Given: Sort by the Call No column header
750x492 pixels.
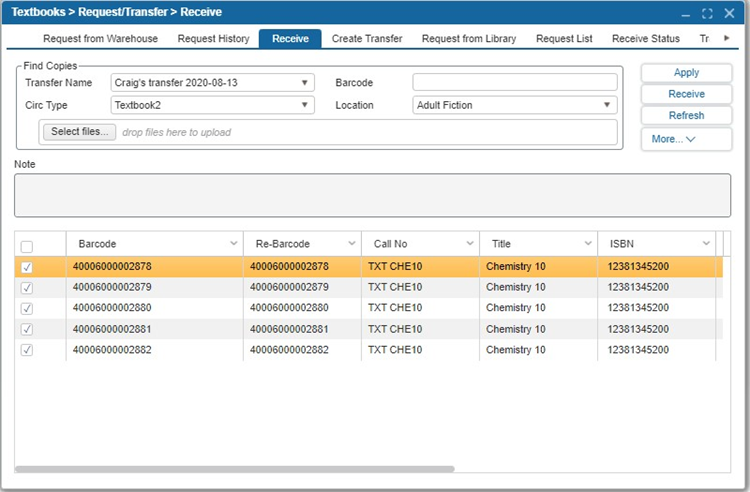Looking at the screenshot, I should point(390,244).
